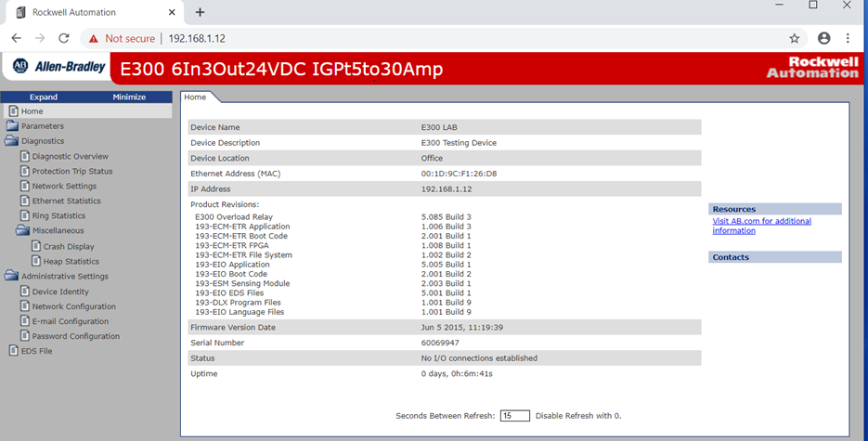The height and width of the screenshot is (441, 868).
Task: Select the Home tab in content panel
Action: (x=195, y=97)
